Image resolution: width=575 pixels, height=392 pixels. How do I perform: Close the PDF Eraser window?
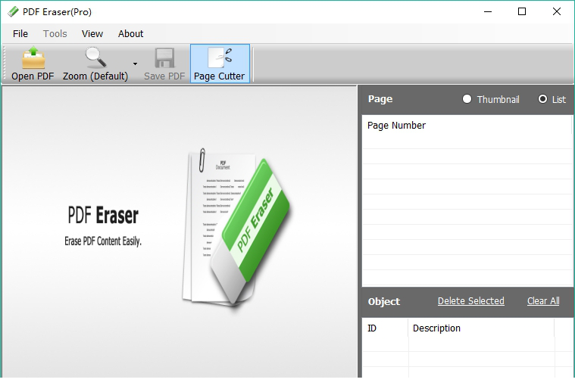pos(557,11)
